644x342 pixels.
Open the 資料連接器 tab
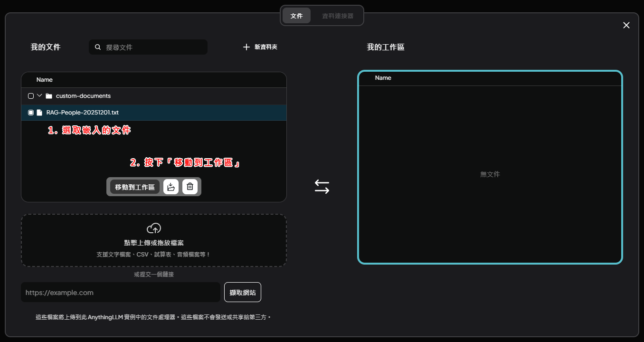[x=338, y=16]
